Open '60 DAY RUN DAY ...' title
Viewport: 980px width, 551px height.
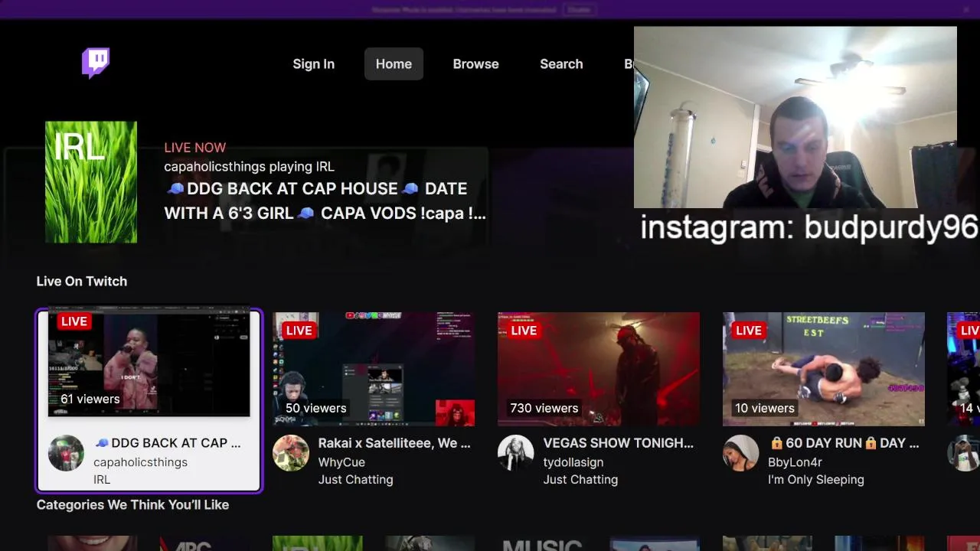pyautogui.click(x=844, y=443)
